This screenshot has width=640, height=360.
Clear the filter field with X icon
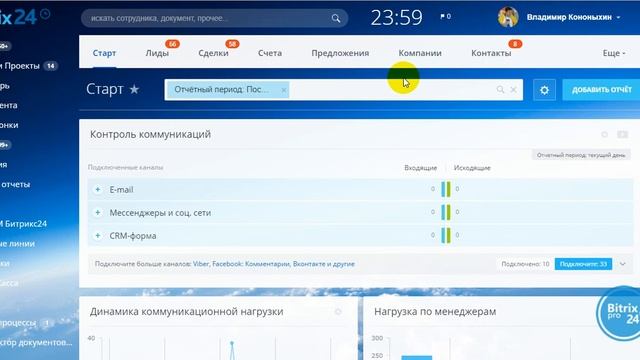click(x=514, y=89)
